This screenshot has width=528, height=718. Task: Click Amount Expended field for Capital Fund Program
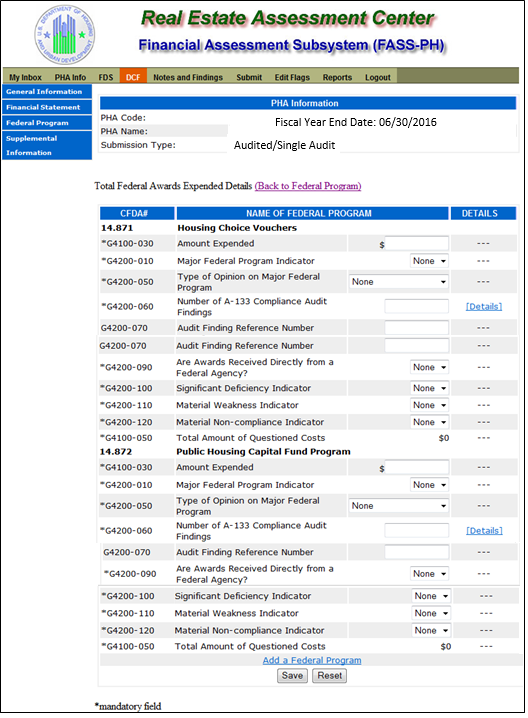click(x=416, y=468)
